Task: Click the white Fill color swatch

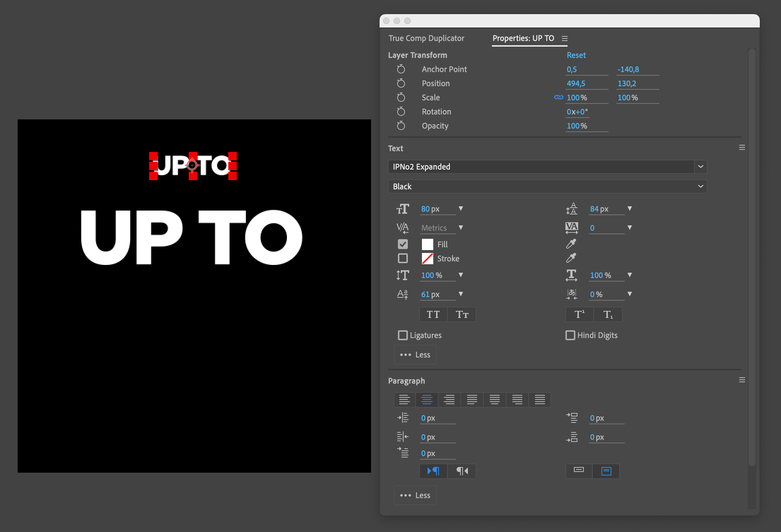Action: 428,244
